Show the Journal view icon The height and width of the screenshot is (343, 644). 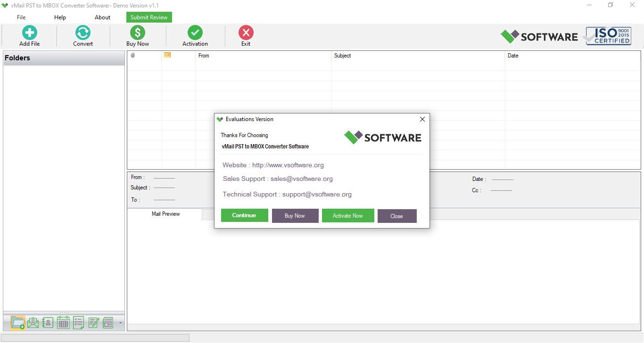click(x=108, y=323)
